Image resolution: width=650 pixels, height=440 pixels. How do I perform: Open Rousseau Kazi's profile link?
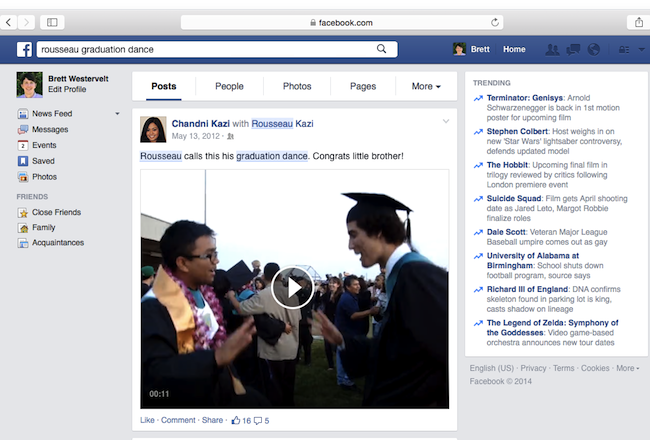282,124
